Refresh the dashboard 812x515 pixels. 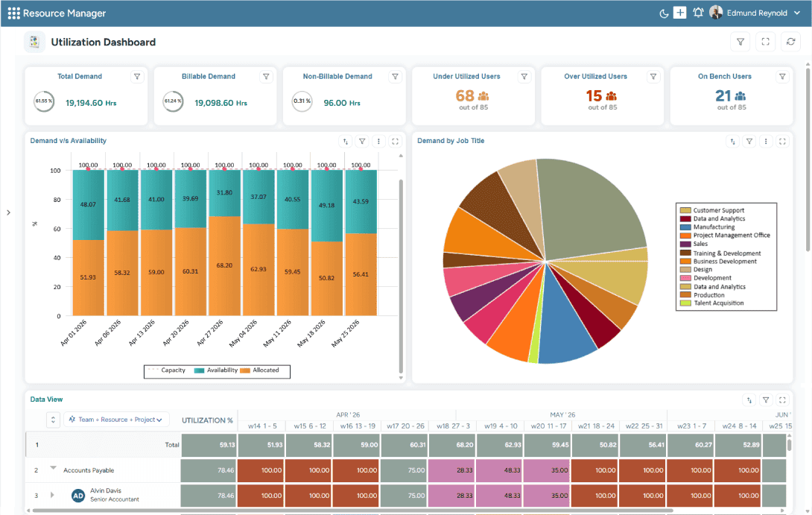tap(790, 42)
